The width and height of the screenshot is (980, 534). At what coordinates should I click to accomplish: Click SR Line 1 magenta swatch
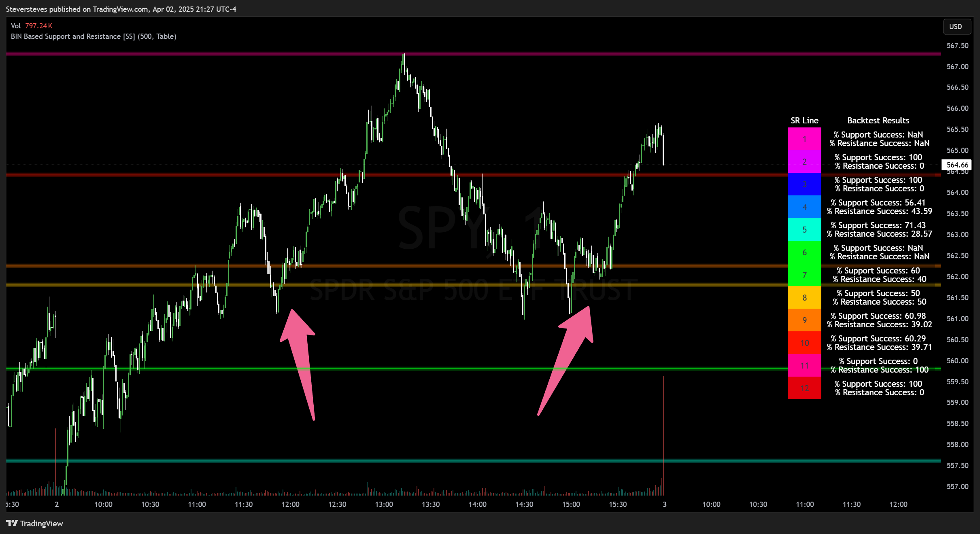click(x=804, y=139)
